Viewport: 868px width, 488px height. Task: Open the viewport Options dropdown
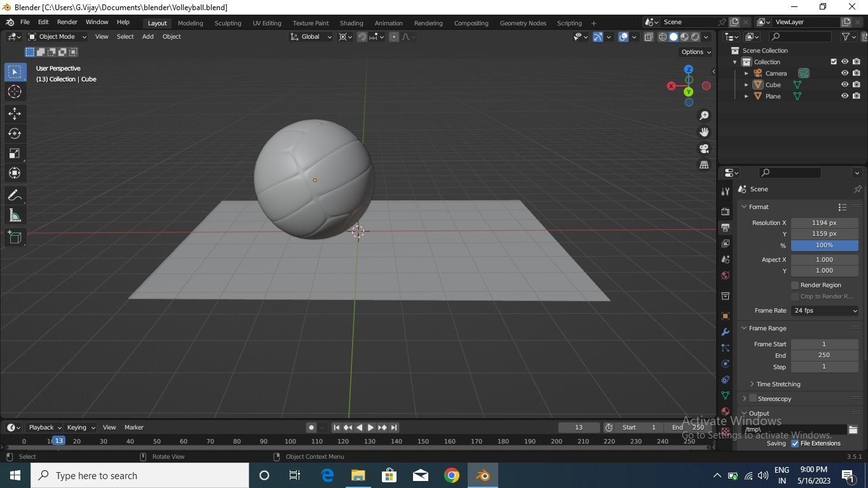coord(696,52)
